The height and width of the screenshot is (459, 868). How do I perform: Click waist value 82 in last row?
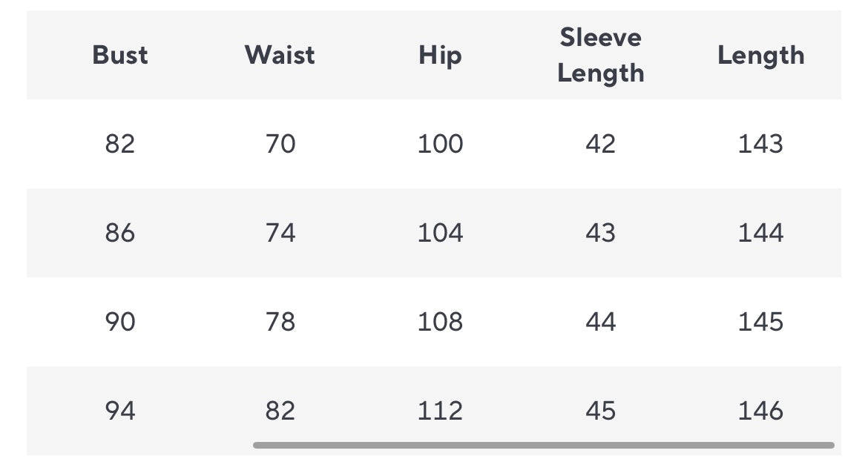(x=280, y=410)
